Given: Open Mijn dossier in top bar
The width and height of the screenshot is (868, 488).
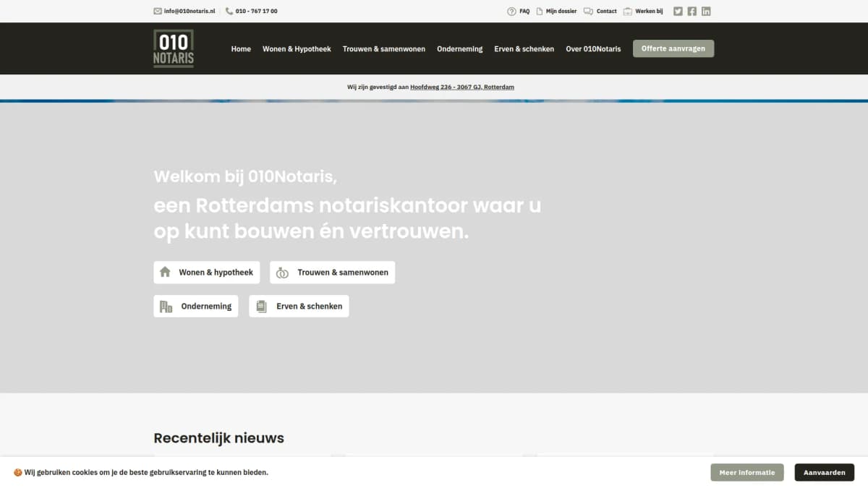Looking at the screenshot, I should 561,12.
